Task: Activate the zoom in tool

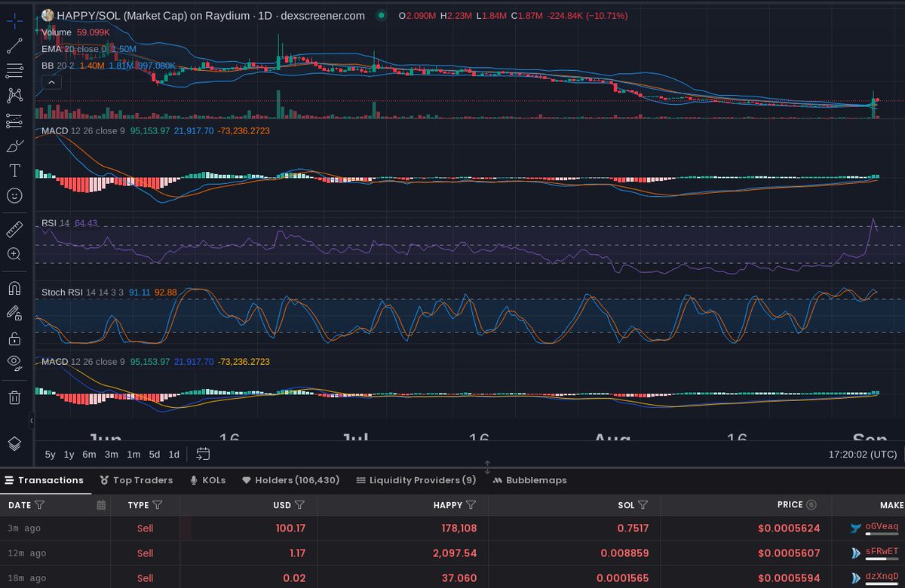Action: coord(14,254)
